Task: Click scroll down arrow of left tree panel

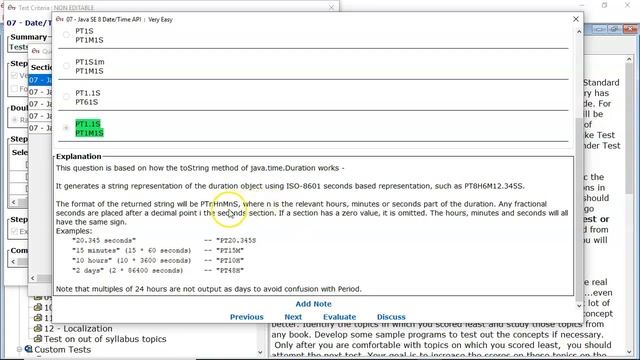Action: pyautogui.click(x=260, y=352)
